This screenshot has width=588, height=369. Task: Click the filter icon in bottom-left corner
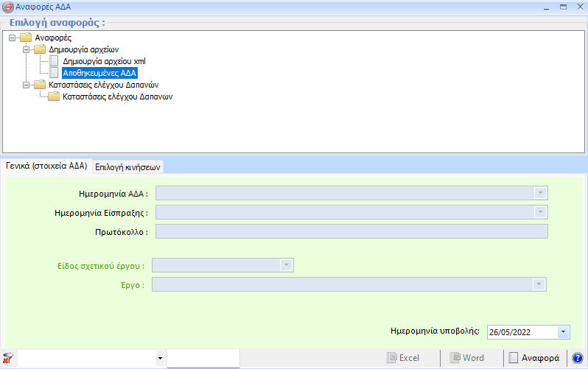(x=8, y=359)
